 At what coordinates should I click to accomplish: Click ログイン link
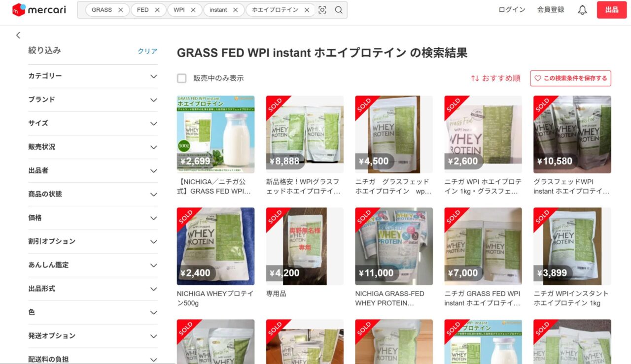click(512, 10)
